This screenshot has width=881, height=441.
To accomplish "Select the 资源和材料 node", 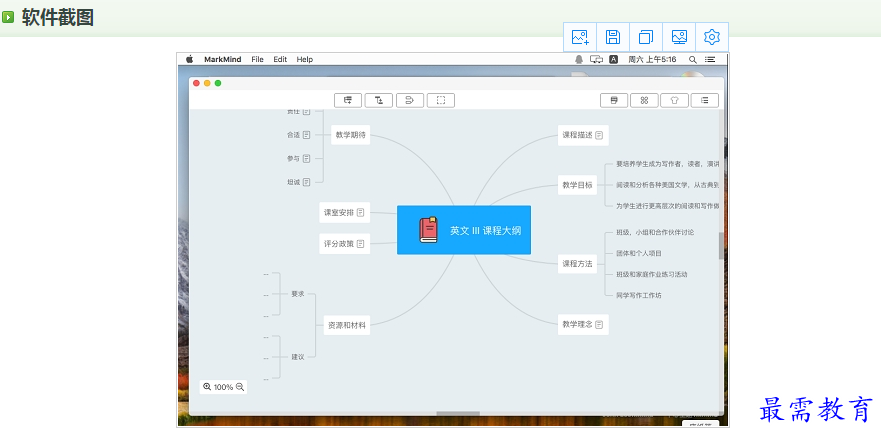I will tap(346, 325).
